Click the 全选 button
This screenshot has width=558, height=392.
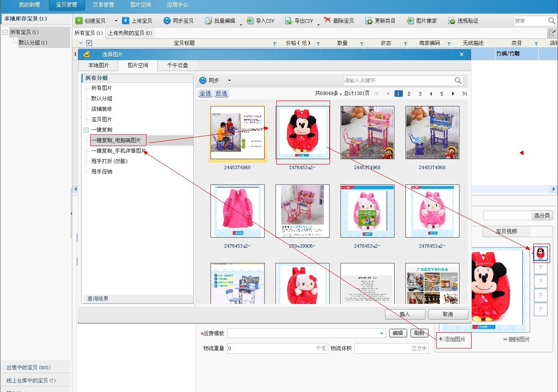205,93
